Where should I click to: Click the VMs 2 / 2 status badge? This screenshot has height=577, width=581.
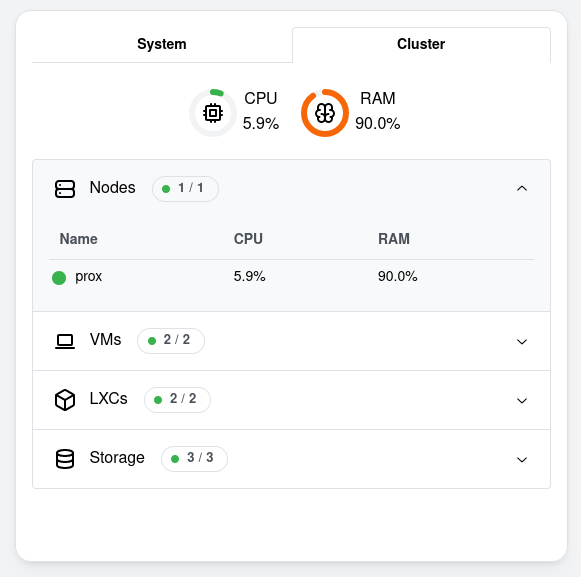[x=170, y=341]
